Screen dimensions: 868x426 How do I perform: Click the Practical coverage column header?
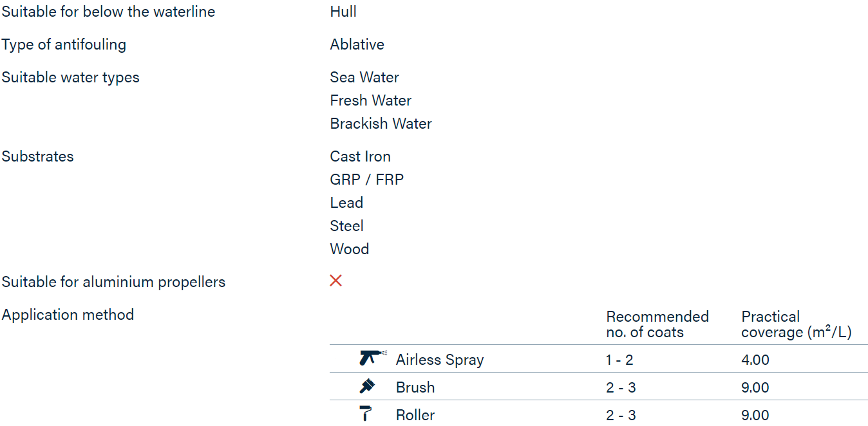[x=797, y=324]
